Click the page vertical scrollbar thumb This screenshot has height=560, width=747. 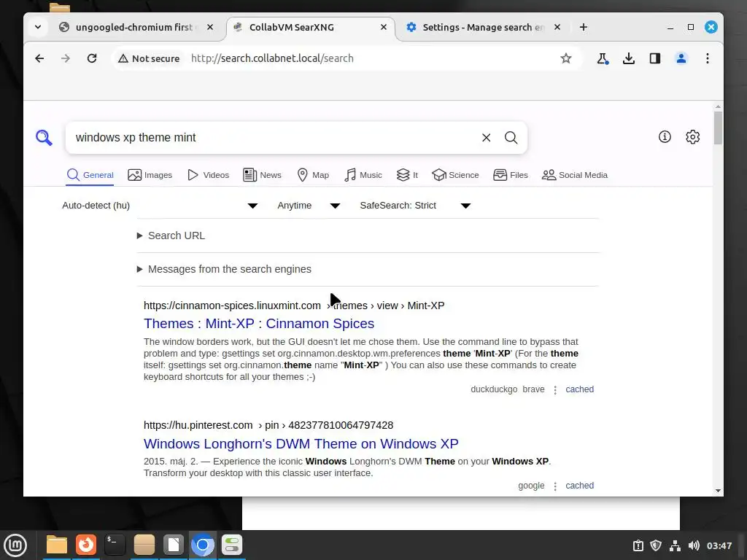tap(718, 128)
